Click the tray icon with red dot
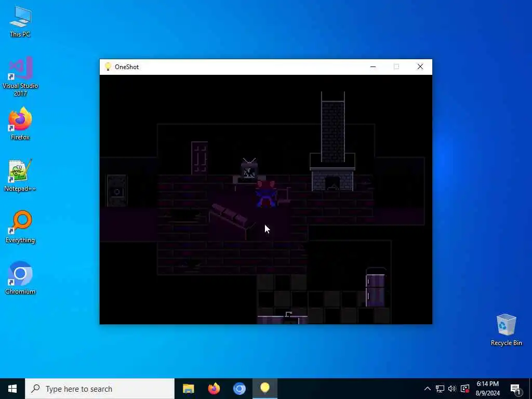This screenshot has height=399, width=532. (465, 389)
